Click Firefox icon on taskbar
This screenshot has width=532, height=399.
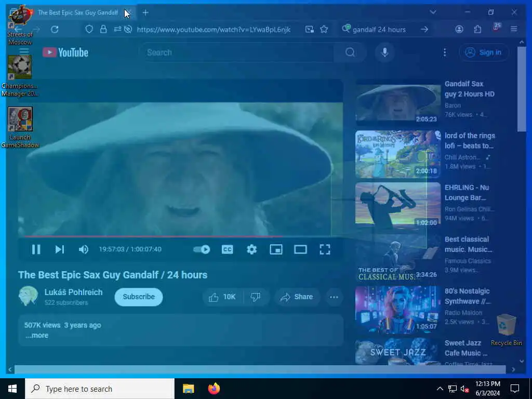[214, 389]
